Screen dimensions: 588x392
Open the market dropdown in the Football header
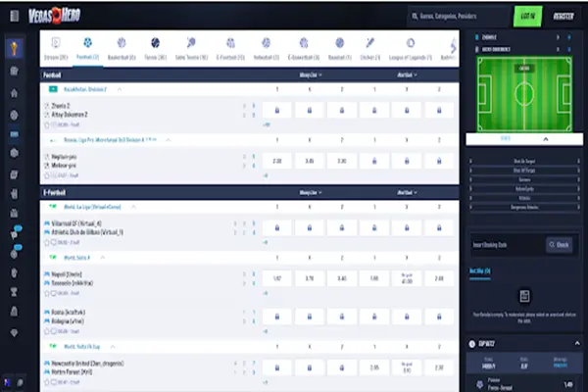pos(310,75)
